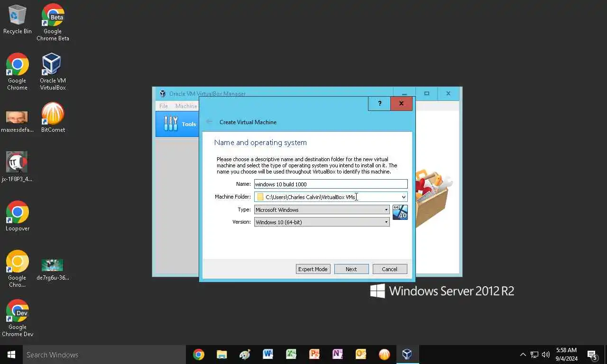Open Google Chrome Canary desktop shortcut
Image resolution: width=607 pixels, height=364 pixels.
pyautogui.click(x=17, y=269)
